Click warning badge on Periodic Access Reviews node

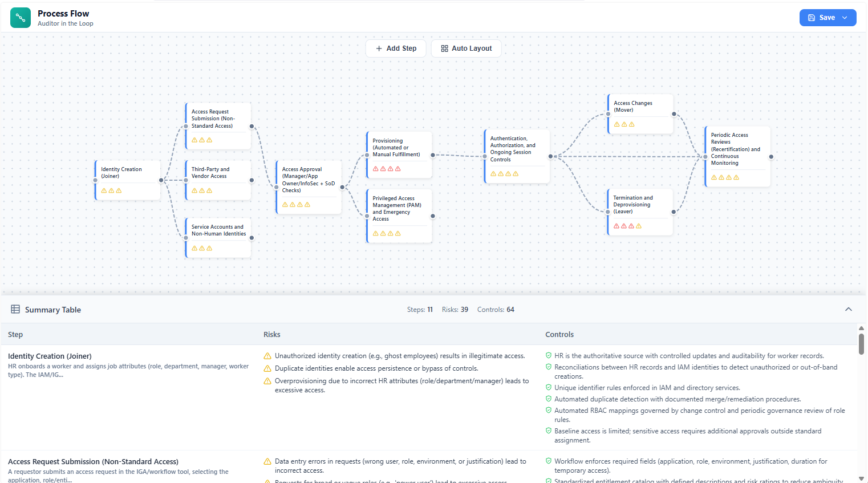tap(714, 177)
